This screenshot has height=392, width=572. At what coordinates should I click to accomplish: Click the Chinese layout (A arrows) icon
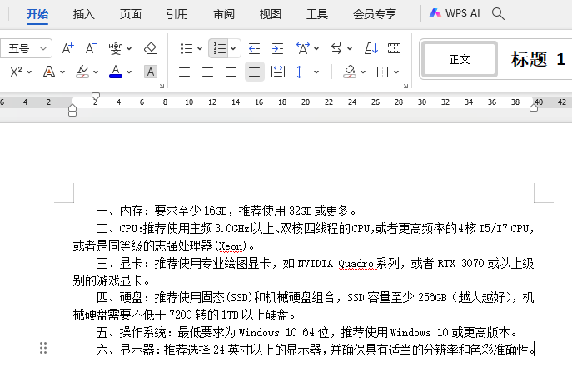[303, 48]
